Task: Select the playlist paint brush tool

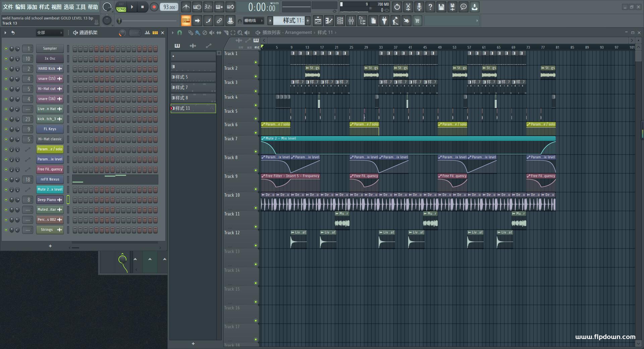Action: pyautogui.click(x=198, y=33)
